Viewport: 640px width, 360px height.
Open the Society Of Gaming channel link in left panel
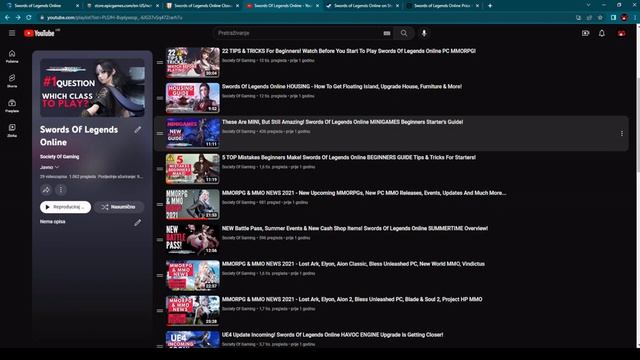pos(60,157)
